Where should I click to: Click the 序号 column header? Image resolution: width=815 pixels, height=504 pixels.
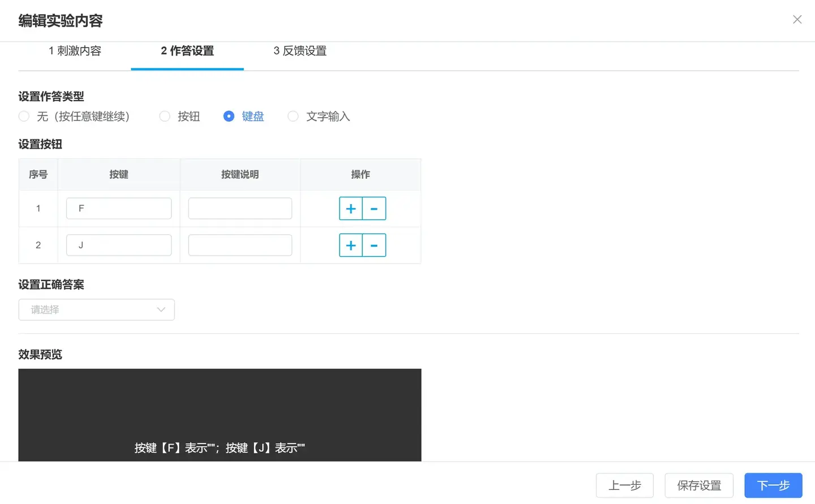(38, 175)
